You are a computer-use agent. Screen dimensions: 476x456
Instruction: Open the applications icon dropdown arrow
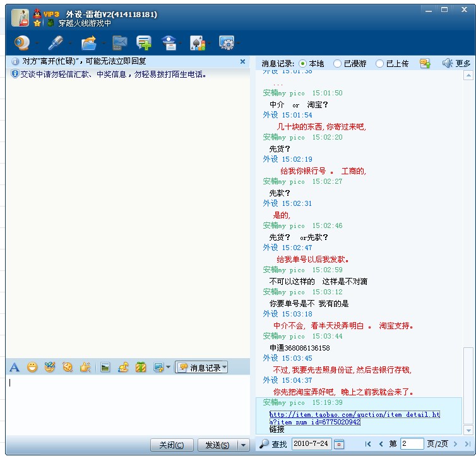(238, 43)
